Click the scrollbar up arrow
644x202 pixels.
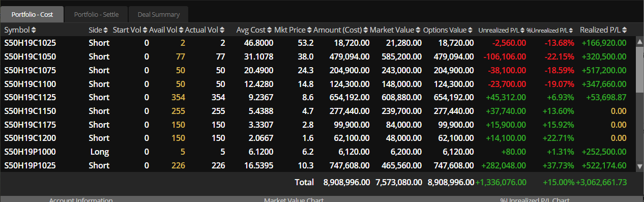click(639, 42)
